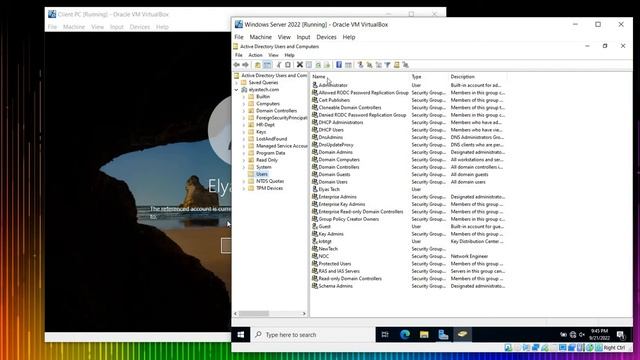Click the Export List toolbar icon
The height and width of the screenshot is (360, 640).
(327, 65)
